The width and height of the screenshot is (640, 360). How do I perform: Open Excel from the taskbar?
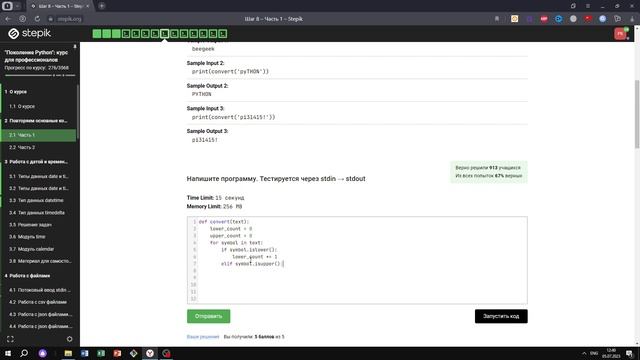pos(101,353)
